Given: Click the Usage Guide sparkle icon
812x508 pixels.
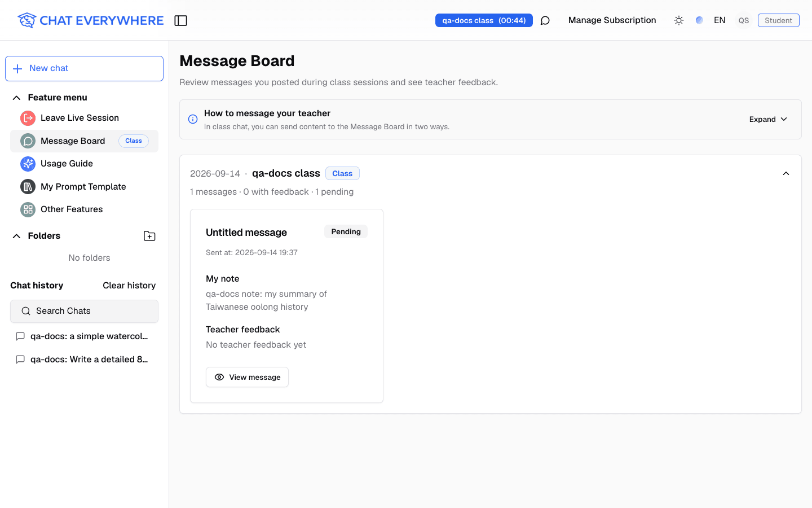Looking at the screenshot, I should (28, 164).
